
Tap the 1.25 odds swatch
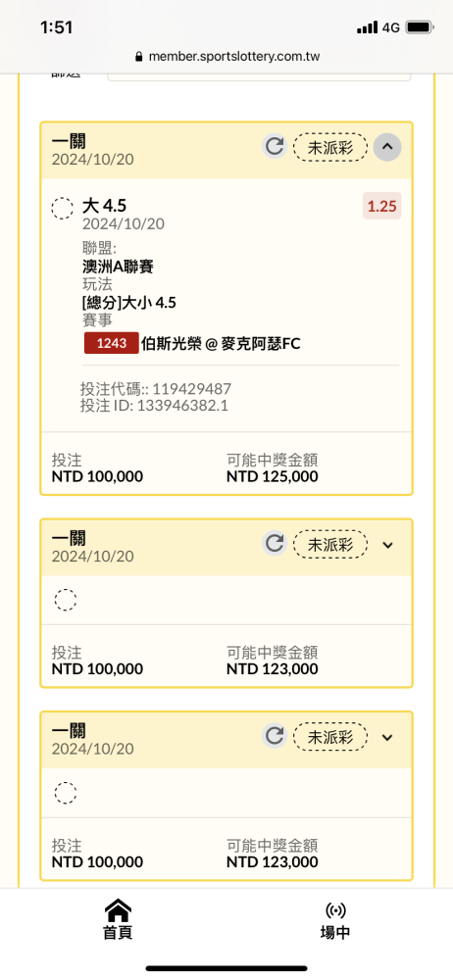click(x=381, y=206)
